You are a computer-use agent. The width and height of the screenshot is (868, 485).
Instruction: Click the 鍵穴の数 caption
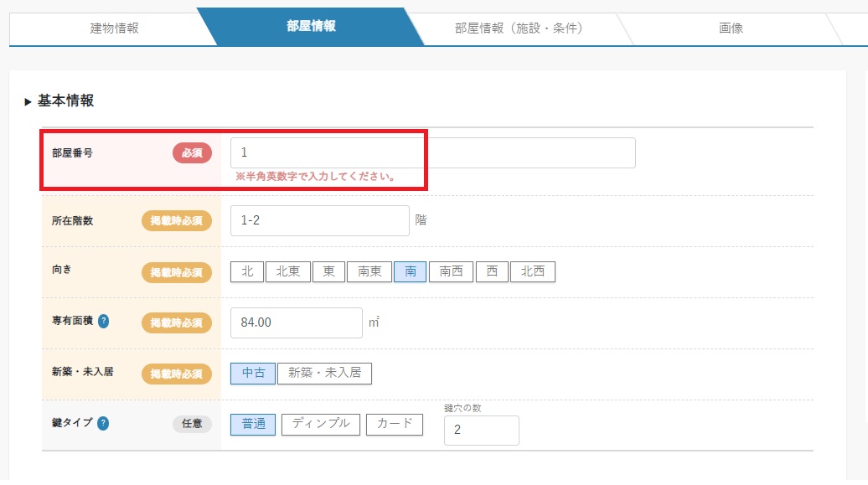[462, 408]
